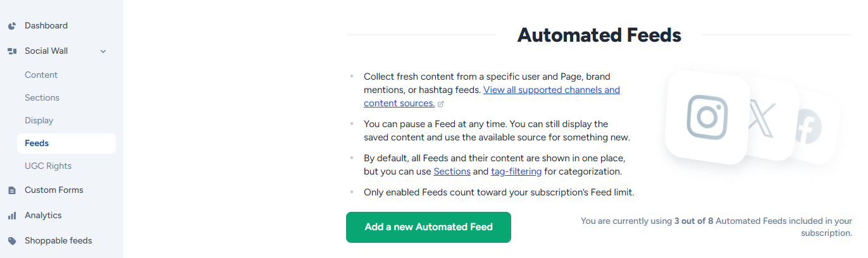Click the Custom Forms document icon
The width and height of the screenshot is (868, 258).
[11, 190]
